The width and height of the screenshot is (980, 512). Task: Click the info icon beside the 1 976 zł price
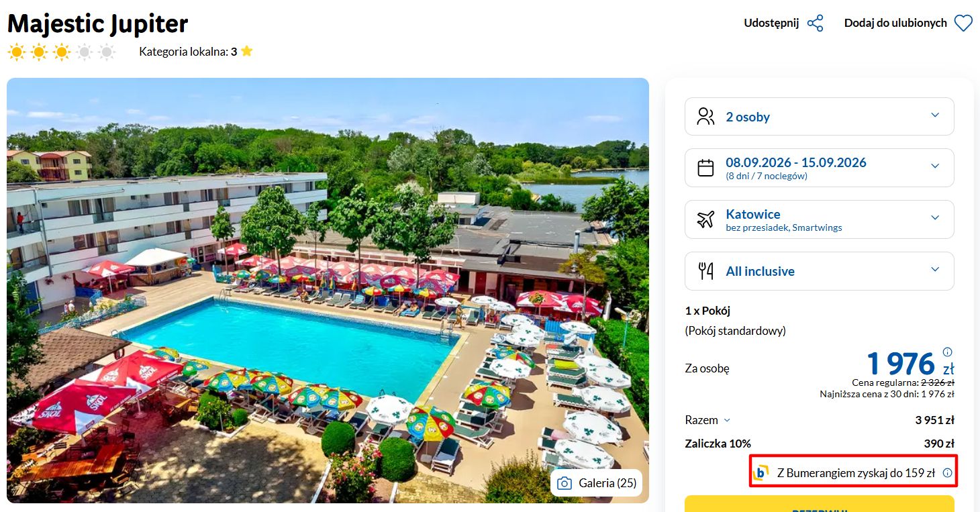pyautogui.click(x=947, y=352)
